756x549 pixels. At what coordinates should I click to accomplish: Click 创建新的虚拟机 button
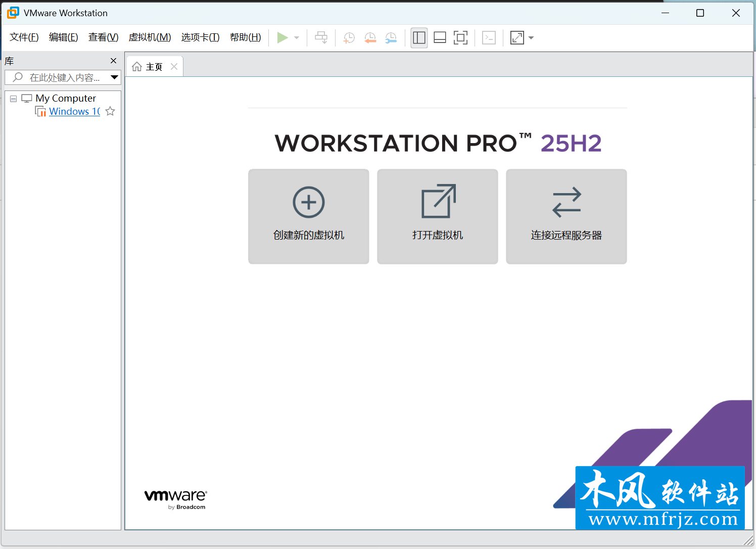click(x=308, y=216)
